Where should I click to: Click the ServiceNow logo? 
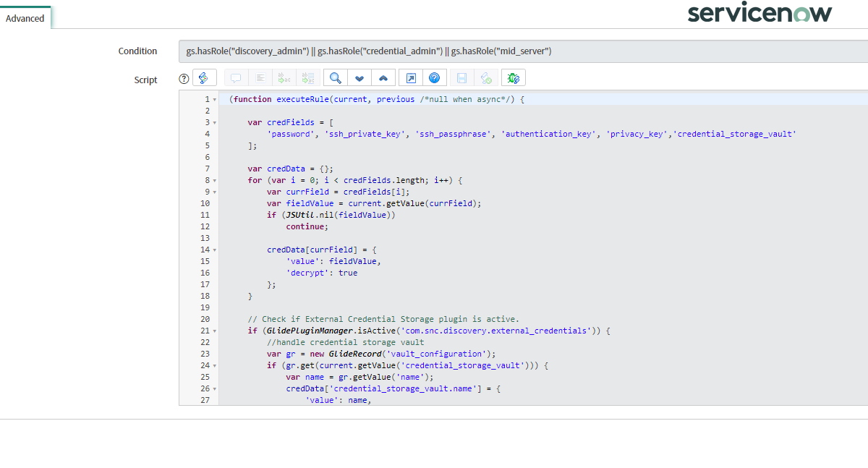coord(759,14)
